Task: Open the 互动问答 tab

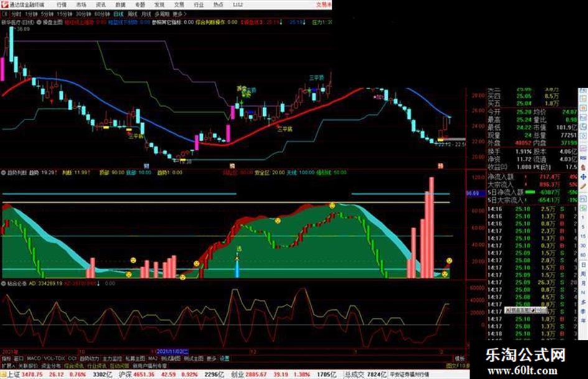Action: click(119, 365)
